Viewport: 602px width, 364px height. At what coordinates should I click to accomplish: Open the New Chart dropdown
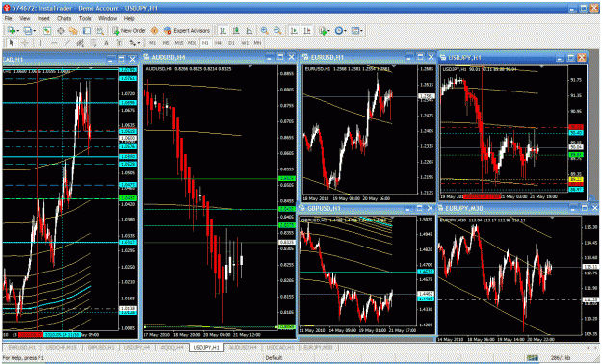13,31
